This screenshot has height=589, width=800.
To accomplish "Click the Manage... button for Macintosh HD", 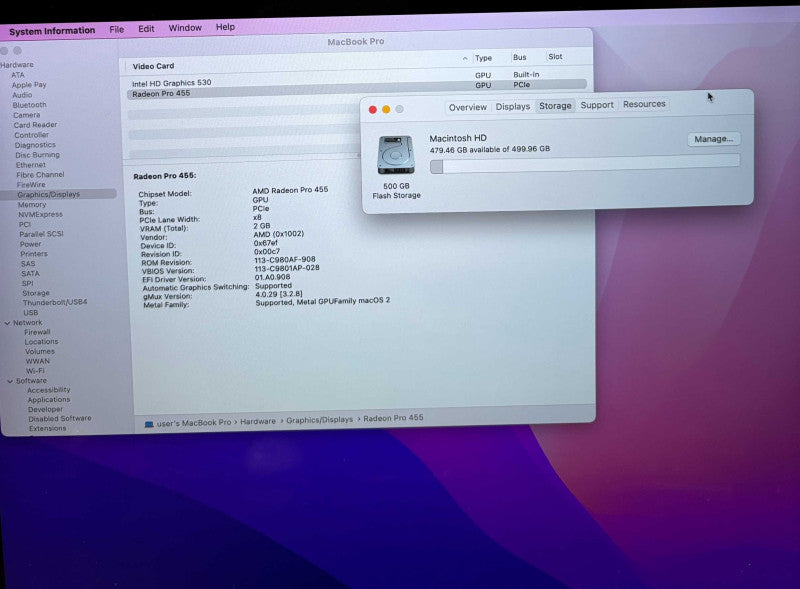I will point(713,139).
